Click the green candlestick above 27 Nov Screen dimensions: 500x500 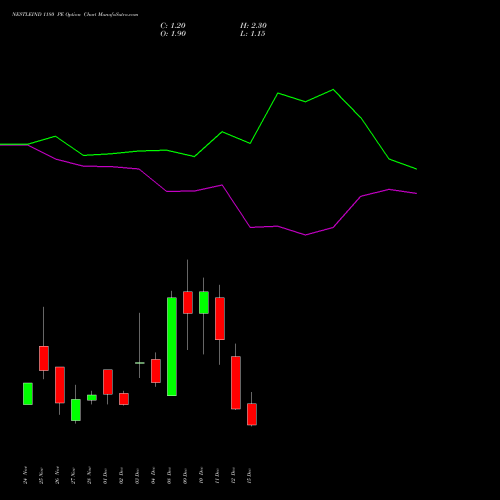tap(76, 410)
